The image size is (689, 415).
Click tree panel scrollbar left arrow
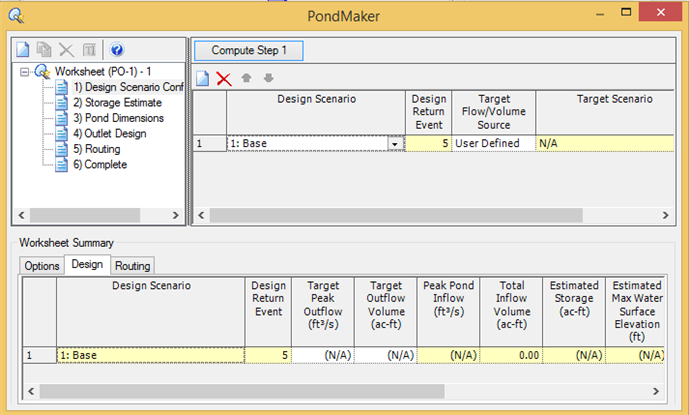pos(21,215)
